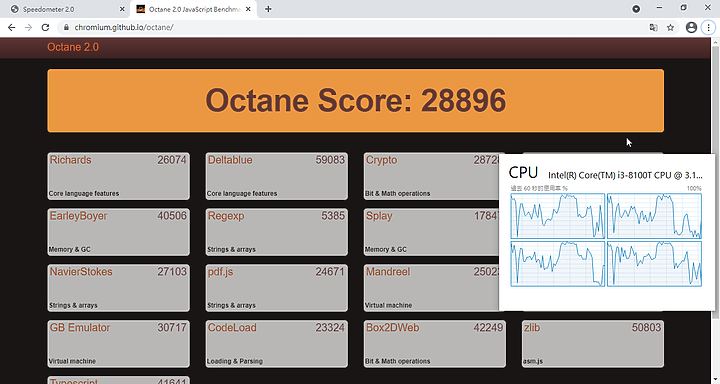
Task: Bookmark this page with star icon
Action: (x=670, y=28)
